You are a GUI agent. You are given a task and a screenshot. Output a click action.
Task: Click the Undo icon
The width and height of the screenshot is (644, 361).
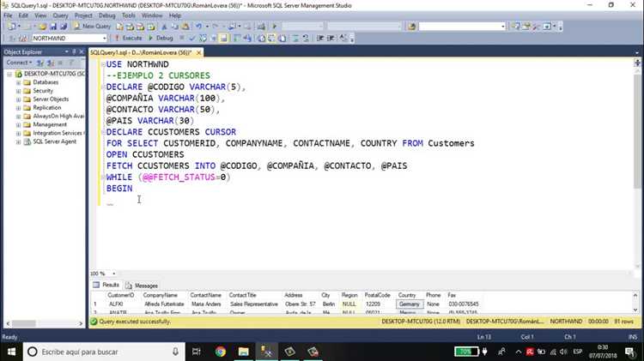click(199, 27)
